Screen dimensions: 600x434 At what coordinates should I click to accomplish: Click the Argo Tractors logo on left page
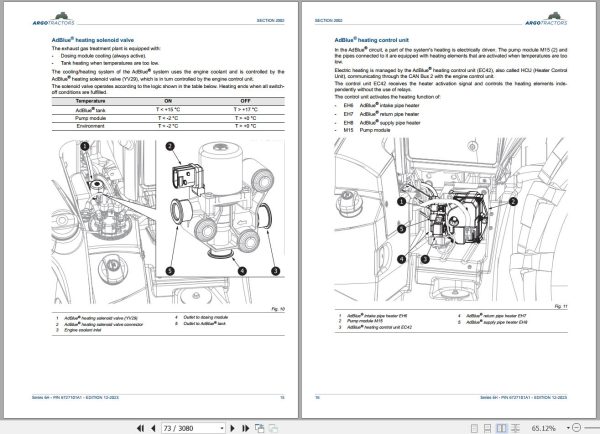(54, 19)
